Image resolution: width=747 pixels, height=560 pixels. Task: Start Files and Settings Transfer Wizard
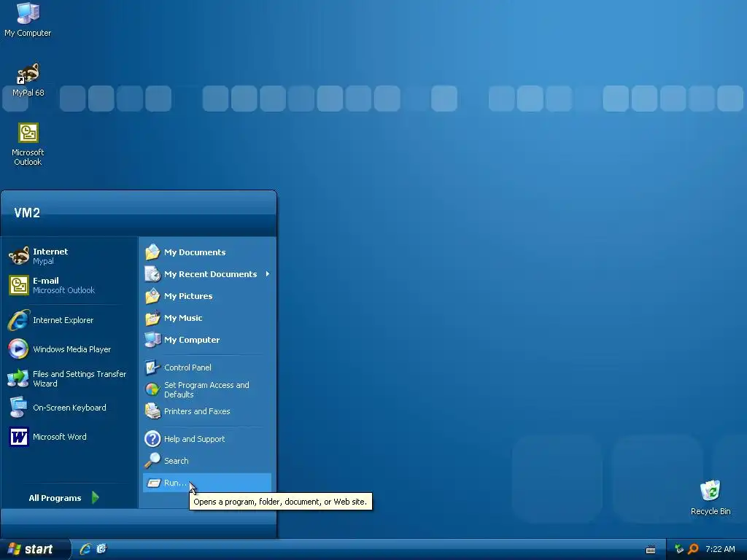[69, 378]
